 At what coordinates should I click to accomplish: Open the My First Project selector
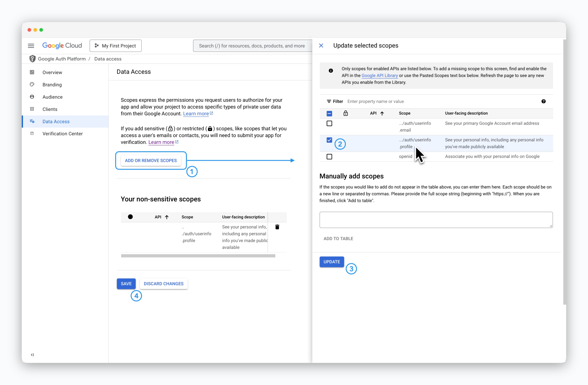click(115, 46)
